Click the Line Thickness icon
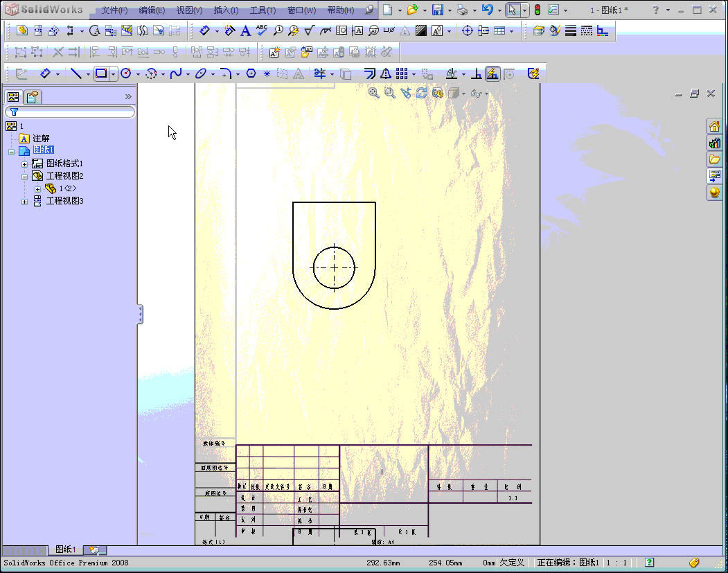 571,30
